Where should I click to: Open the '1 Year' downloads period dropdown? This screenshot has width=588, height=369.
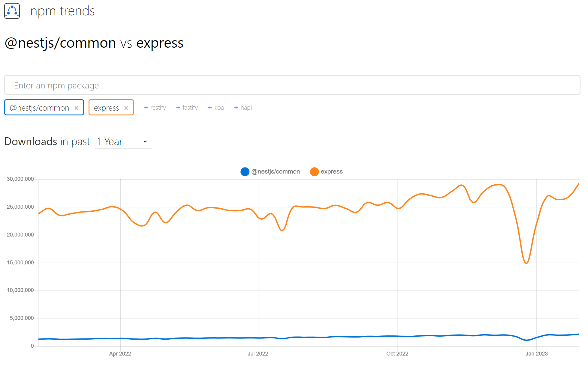(x=123, y=141)
